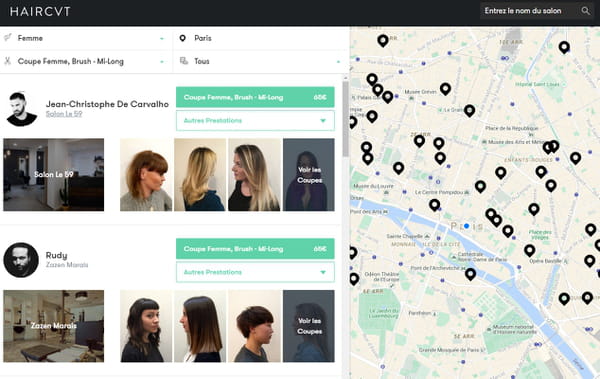This screenshot has height=379, width=600.
Task: Expand Autres Prestations for Rudy
Action: (x=255, y=272)
